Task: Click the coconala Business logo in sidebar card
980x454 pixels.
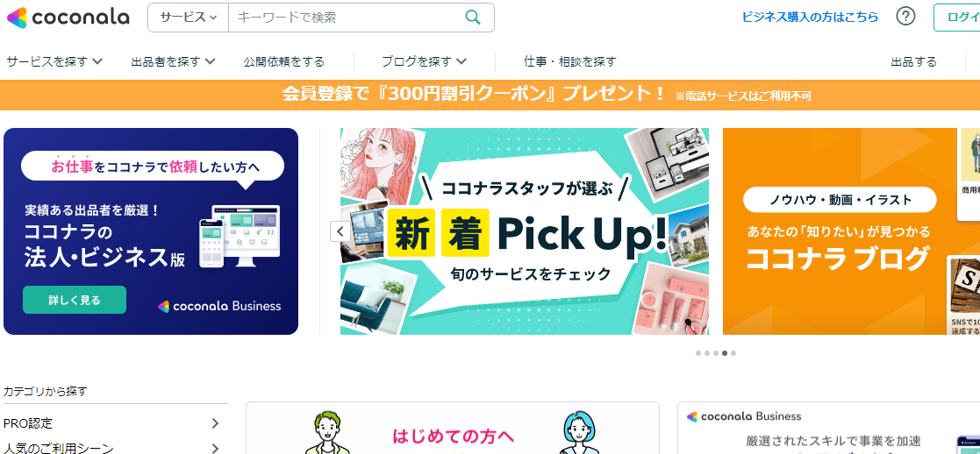Action: [743, 416]
